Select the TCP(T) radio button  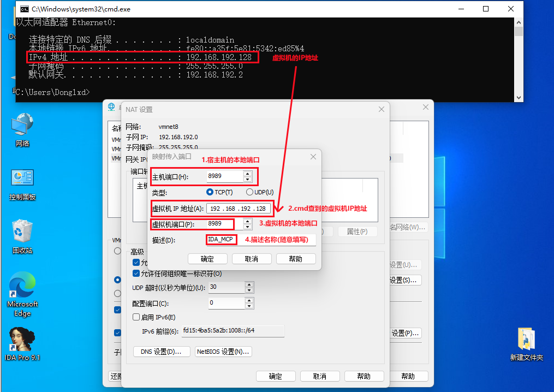[210, 192]
